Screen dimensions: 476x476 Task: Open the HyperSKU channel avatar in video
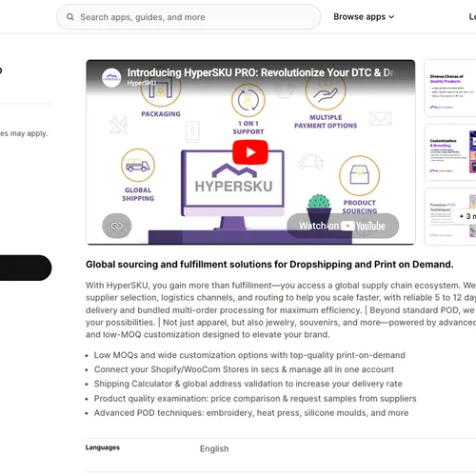tap(111, 78)
